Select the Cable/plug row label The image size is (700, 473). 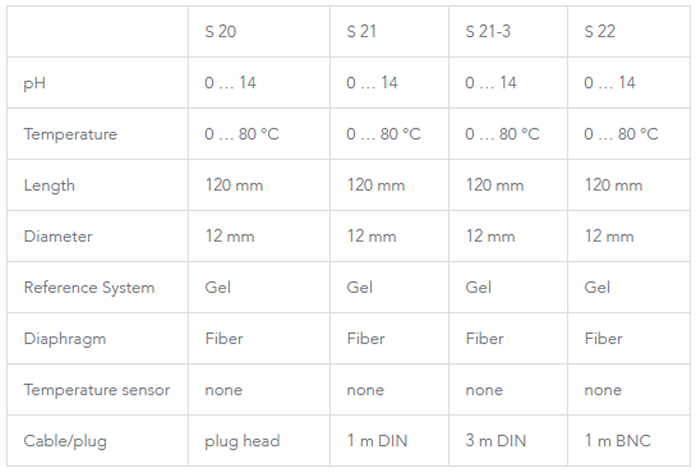click(65, 440)
